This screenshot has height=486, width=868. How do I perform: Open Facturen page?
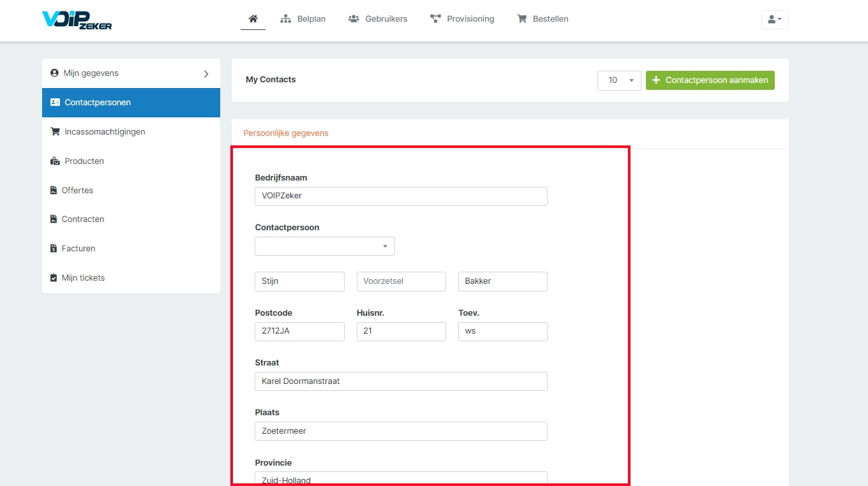[131, 249]
